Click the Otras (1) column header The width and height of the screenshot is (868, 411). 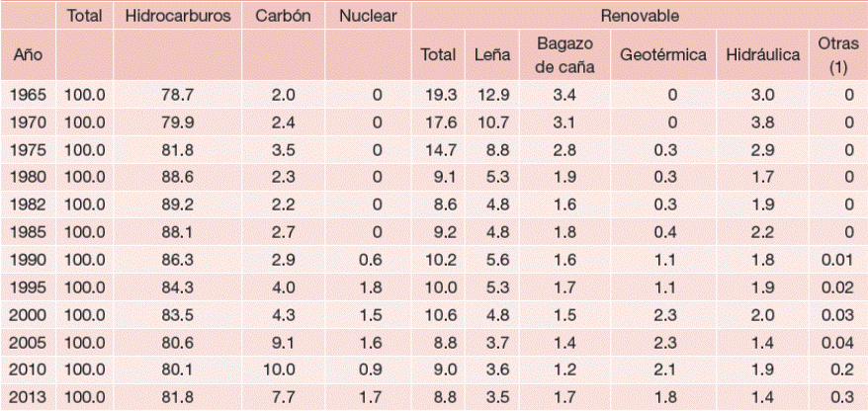pyautogui.click(x=837, y=55)
